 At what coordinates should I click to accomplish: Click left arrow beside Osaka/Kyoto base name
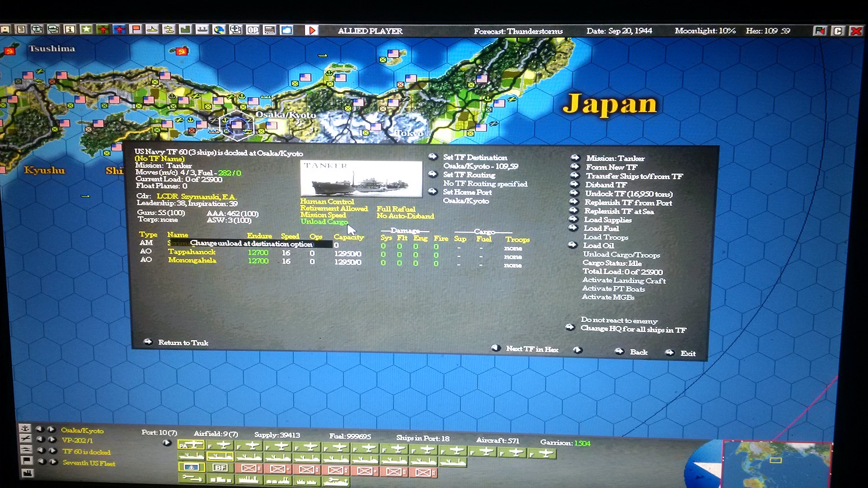pos(40,429)
